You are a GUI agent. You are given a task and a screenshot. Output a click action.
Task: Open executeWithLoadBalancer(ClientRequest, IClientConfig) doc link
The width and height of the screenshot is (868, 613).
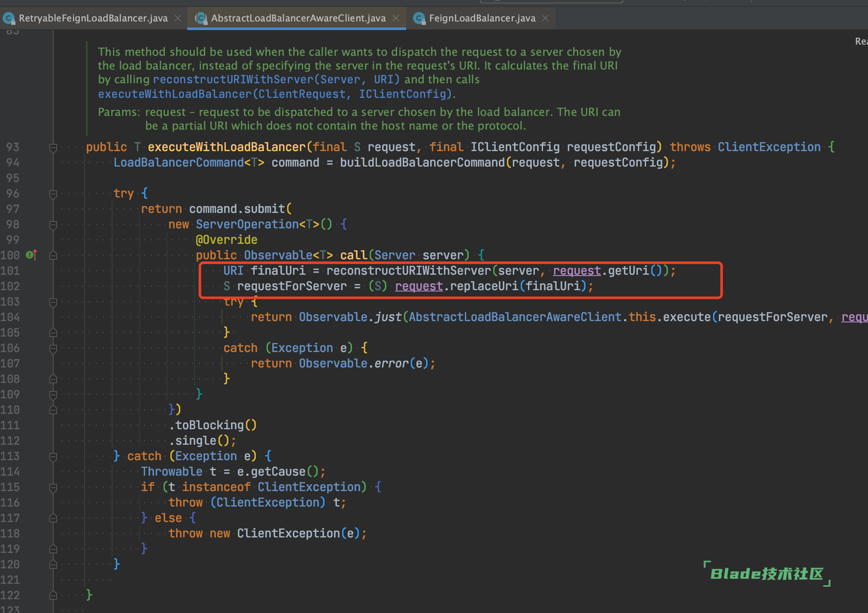coord(275,94)
